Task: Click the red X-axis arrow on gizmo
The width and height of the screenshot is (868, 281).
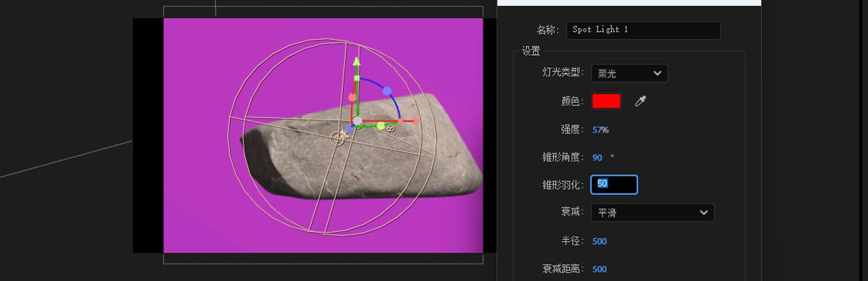Action: pyautogui.click(x=415, y=121)
